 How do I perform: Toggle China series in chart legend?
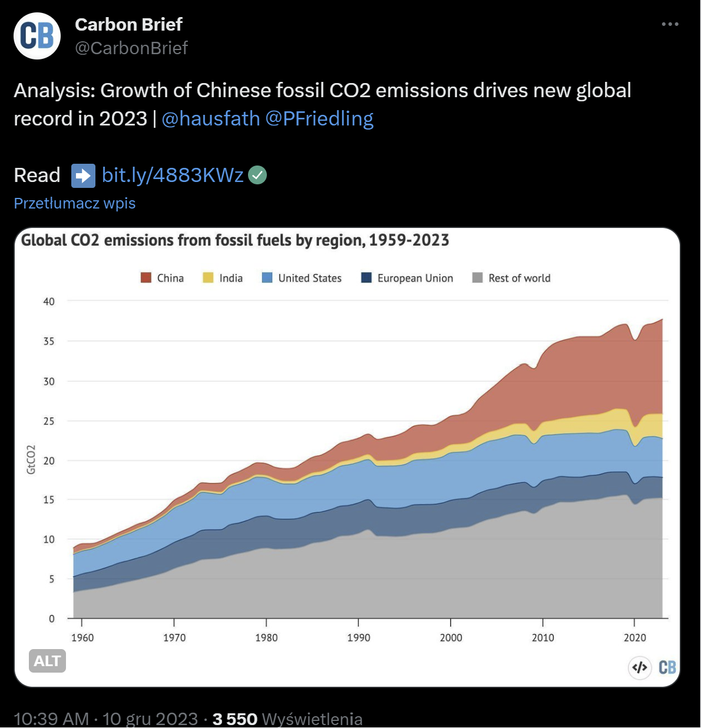point(163,278)
